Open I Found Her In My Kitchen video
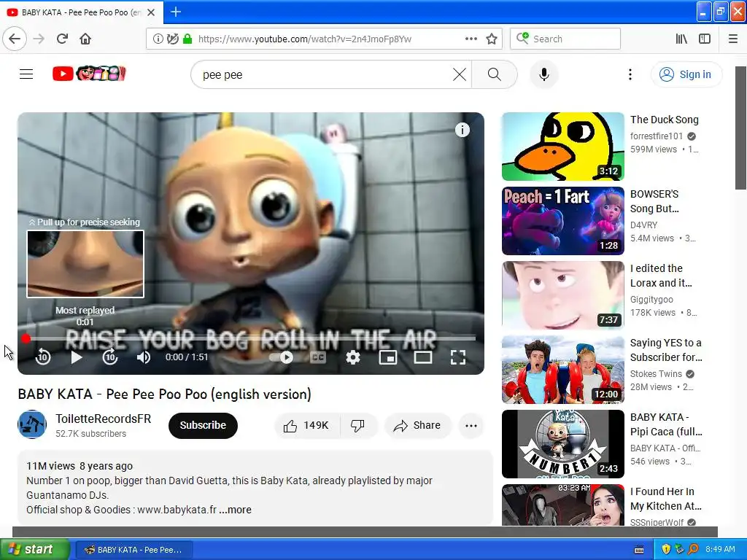The width and height of the screenshot is (747, 560). [666, 499]
